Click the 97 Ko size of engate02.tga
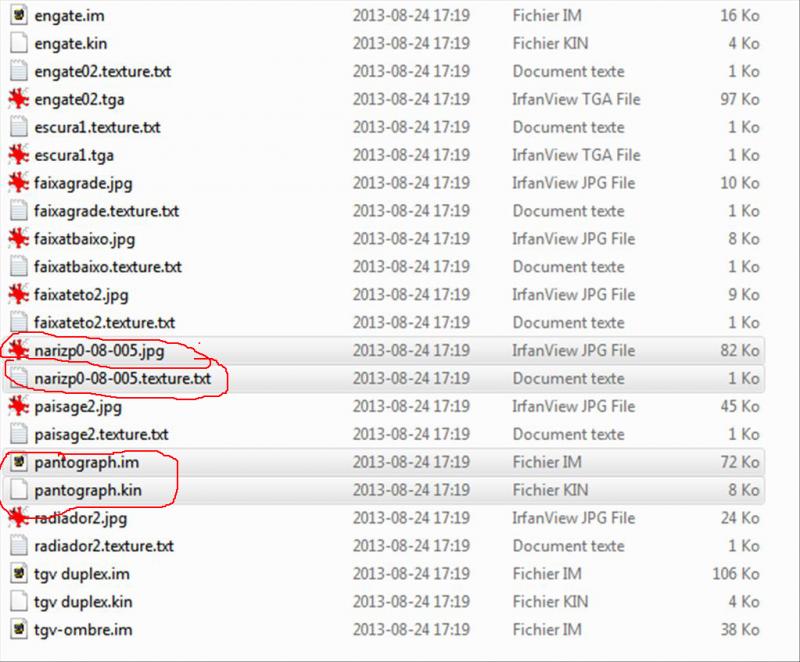The height and width of the screenshot is (662, 800). click(x=740, y=99)
